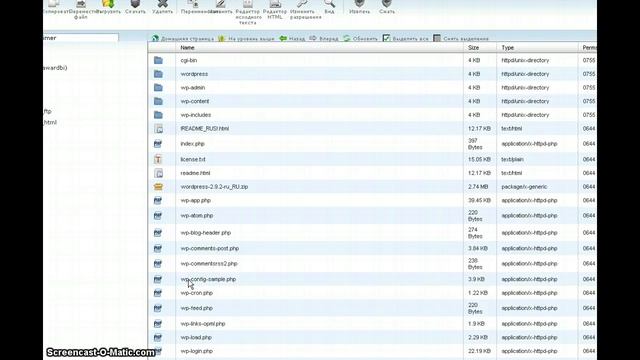The image size is (640, 360).
Task: Click the PHP icon beside wp-atom.php
Action: [158, 216]
